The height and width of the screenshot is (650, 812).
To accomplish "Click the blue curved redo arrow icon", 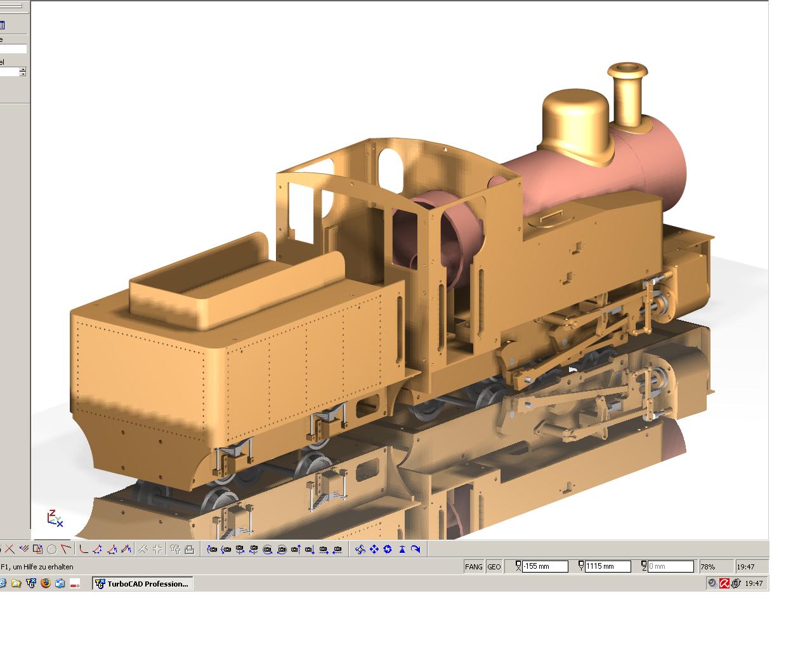I will click(416, 549).
